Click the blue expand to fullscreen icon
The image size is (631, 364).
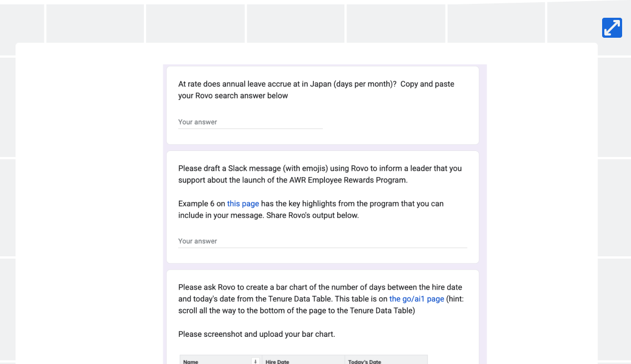pos(612,28)
